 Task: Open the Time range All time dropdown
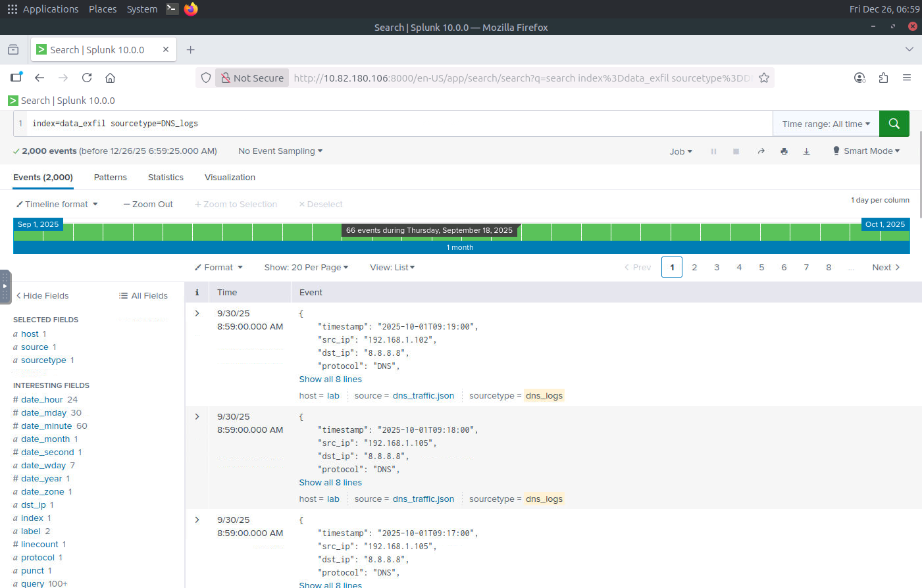click(x=825, y=124)
